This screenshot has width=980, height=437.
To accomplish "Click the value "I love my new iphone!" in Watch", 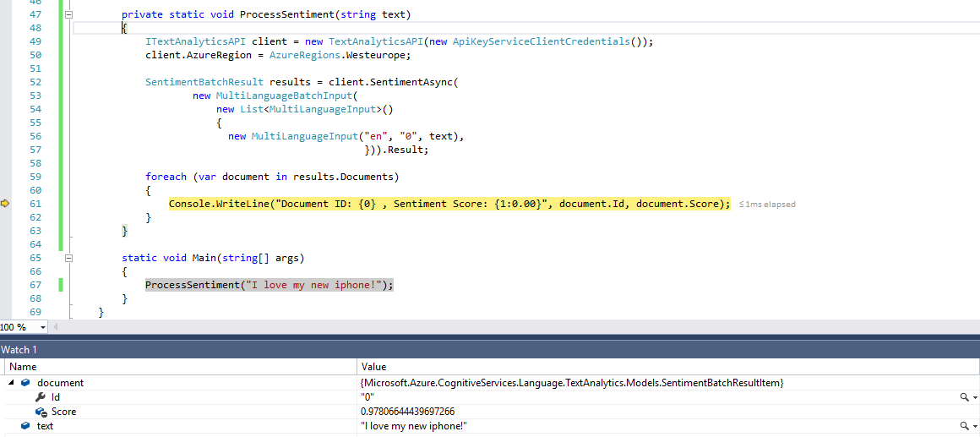I will [414, 426].
